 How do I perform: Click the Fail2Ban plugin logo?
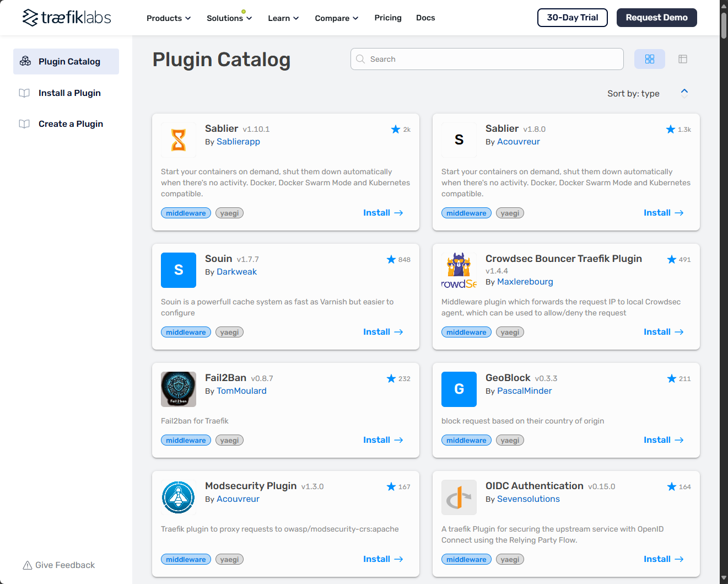click(179, 389)
